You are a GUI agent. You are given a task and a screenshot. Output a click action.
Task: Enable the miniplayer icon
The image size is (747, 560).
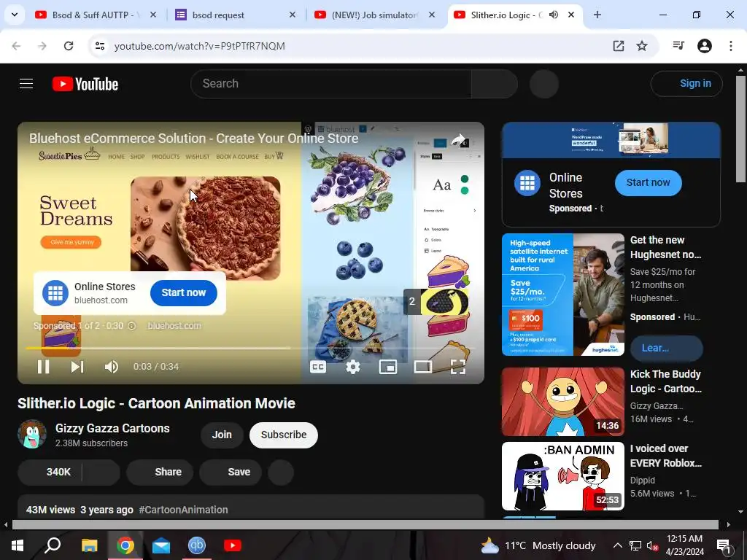click(x=388, y=367)
